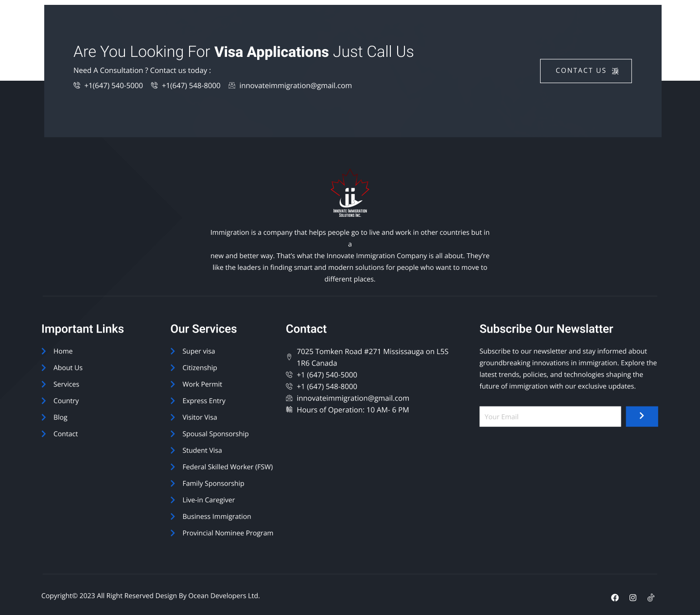700x615 pixels.
Task: Click chevron arrow beside Provincial Nominee Program
Action: (x=173, y=533)
